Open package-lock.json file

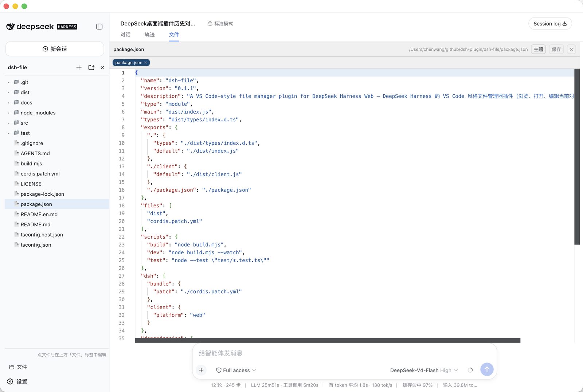tap(57, 194)
